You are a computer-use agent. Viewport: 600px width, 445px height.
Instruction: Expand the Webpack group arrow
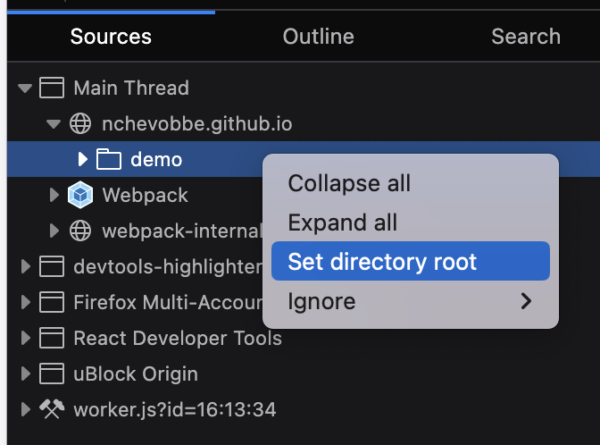pos(54,195)
